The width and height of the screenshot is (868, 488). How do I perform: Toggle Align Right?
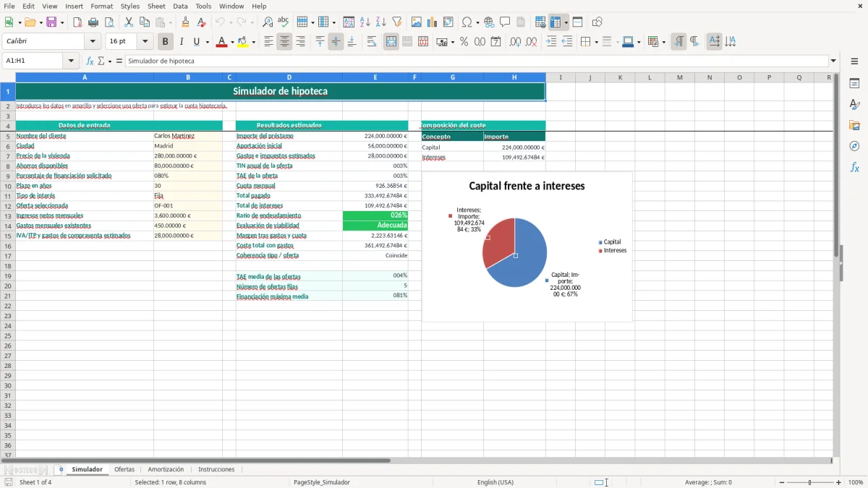(300, 42)
